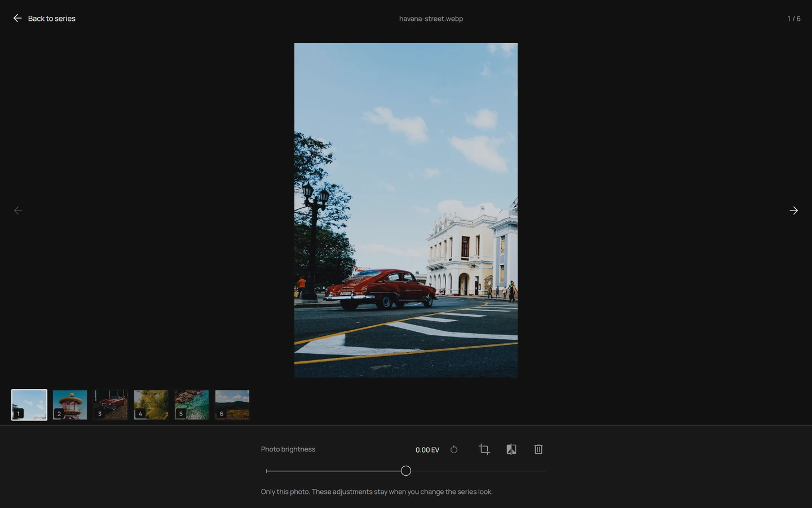Viewport: 812px width, 508px height.
Task: Select thumbnail 2, the pink tower
Action: 70,405
